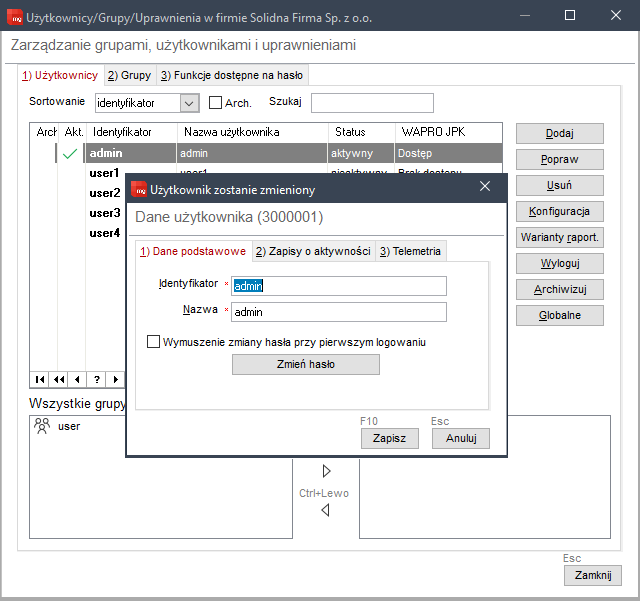This screenshot has width=640, height=602.
Task: Switch to the Grupy tab
Action: pyautogui.click(x=129, y=76)
